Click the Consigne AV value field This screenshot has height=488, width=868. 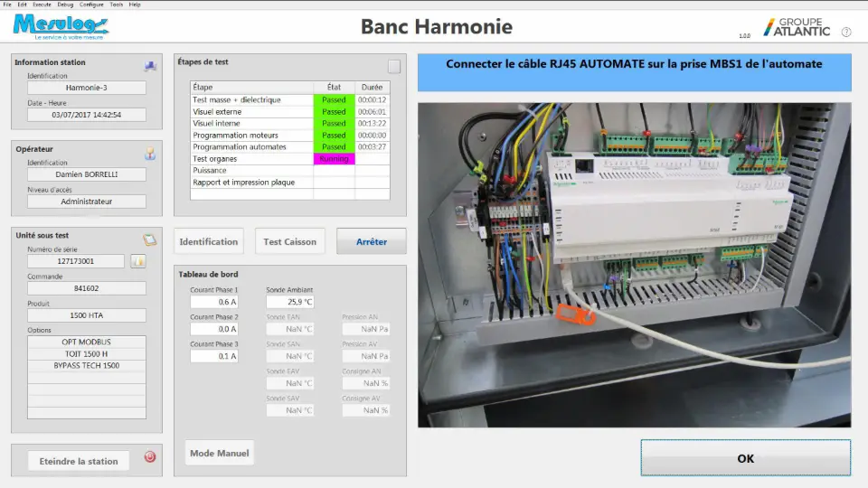click(x=366, y=410)
